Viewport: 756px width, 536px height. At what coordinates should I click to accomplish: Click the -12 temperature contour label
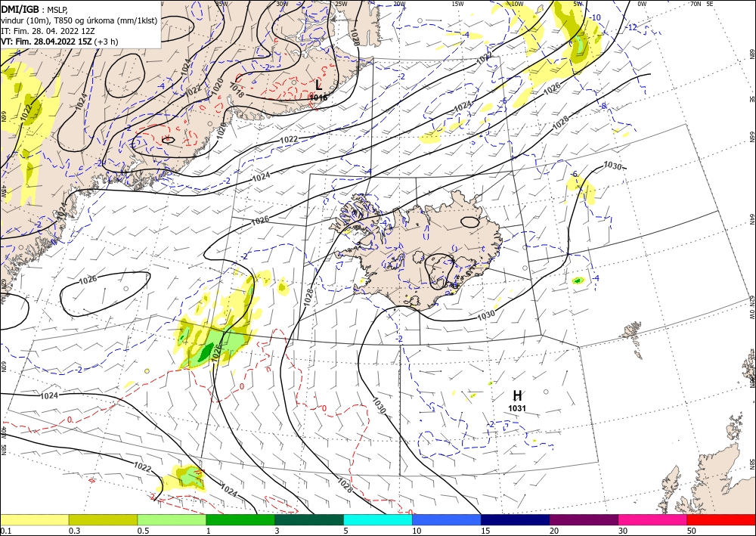(x=631, y=27)
